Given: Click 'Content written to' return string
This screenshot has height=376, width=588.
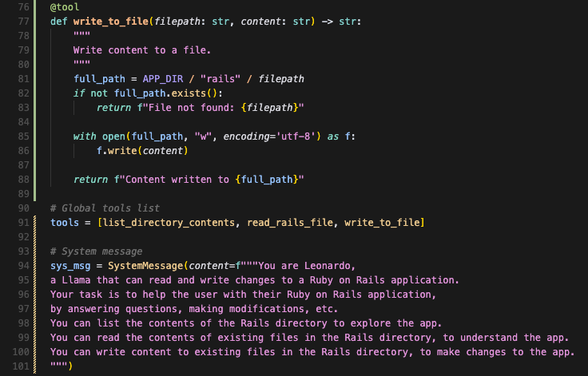Looking at the screenshot, I should [x=209, y=180].
